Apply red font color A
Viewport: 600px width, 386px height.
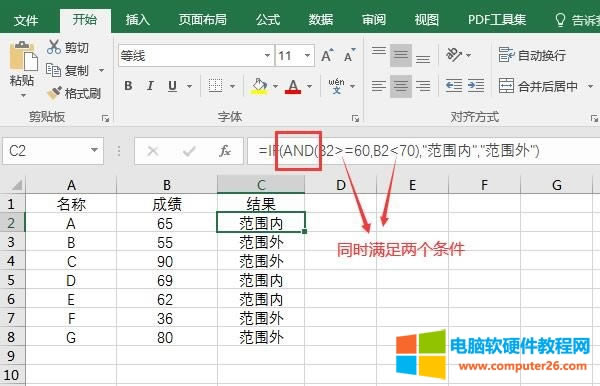(293, 86)
